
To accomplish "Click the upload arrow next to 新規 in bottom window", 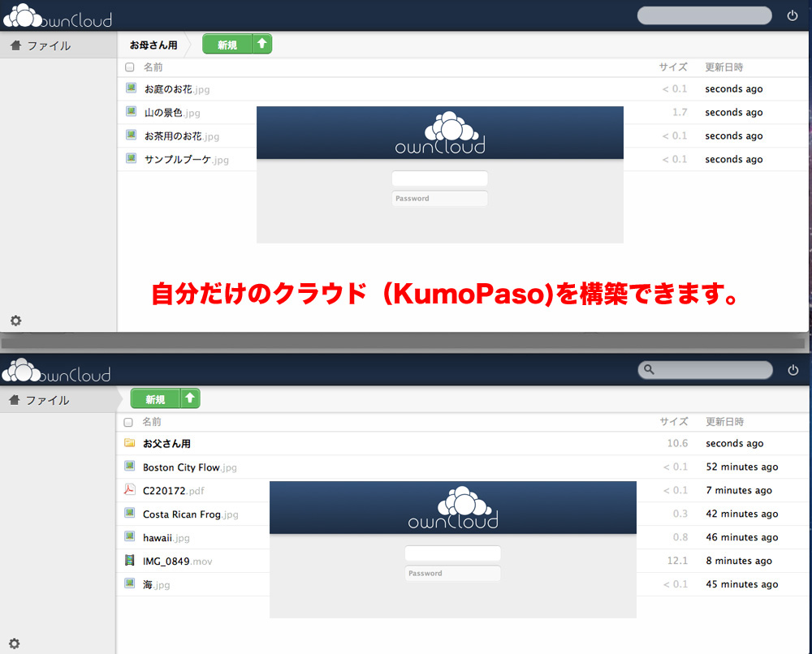I will 190,398.
